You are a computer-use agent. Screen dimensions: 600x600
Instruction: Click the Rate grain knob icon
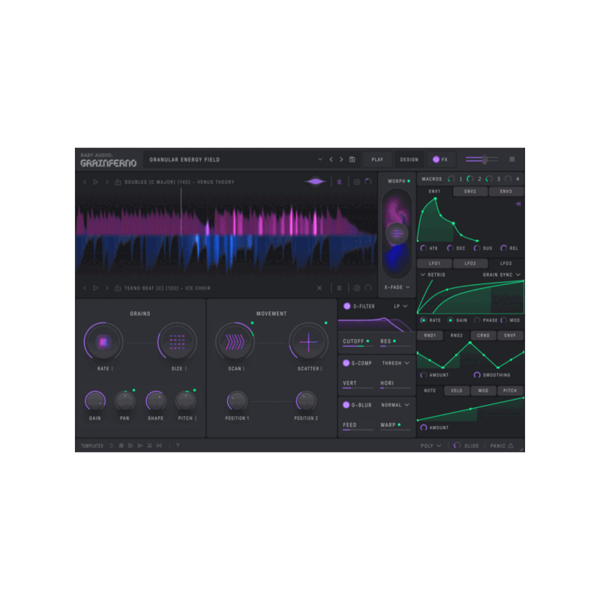click(x=103, y=342)
